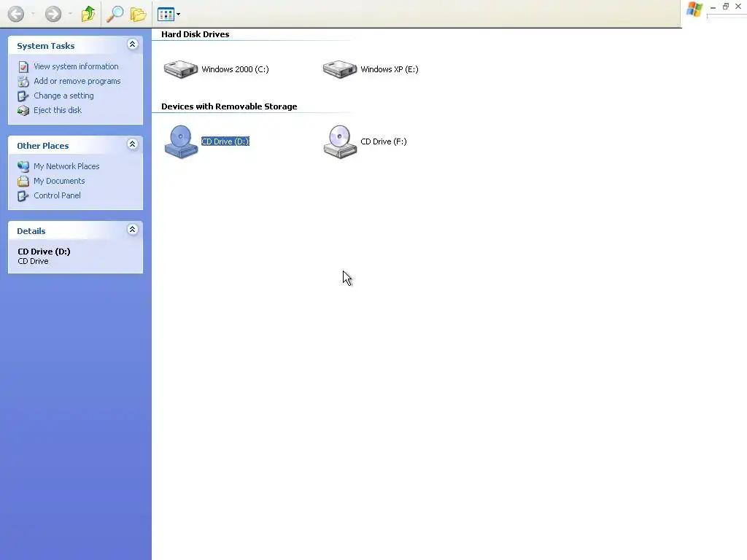747x560 pixels.
Task: Open the Forward button history dropdown
Action: pyautogui.click(x=70, y=14)
